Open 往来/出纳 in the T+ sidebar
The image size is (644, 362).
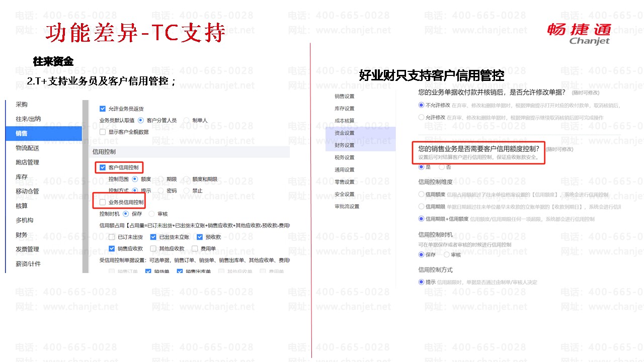coord(28,119)
